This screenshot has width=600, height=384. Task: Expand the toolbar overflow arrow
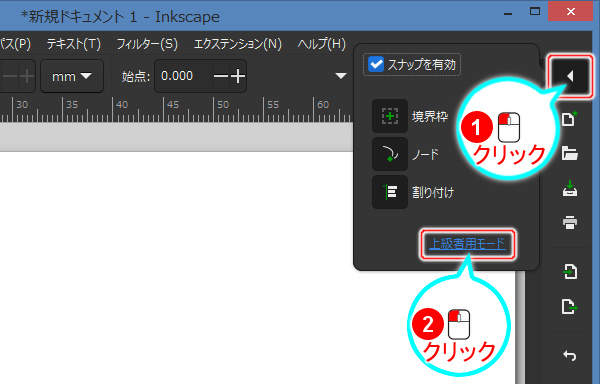pyautogui.click(x=341, y=76)
